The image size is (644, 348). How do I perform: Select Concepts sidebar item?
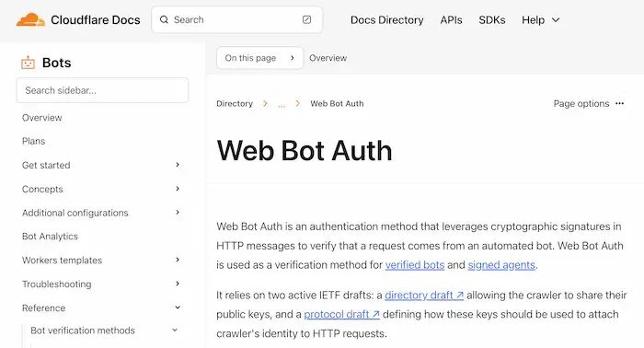tap(42, 189)
